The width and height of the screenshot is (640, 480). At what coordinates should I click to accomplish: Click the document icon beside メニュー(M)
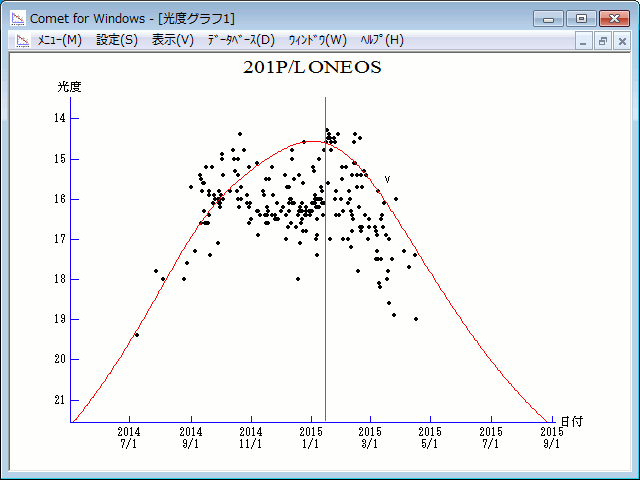(20, 40)
